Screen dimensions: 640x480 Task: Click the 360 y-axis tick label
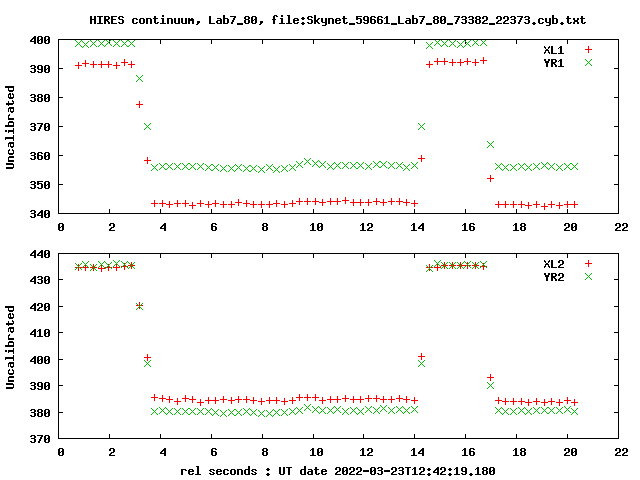[40, 156]
